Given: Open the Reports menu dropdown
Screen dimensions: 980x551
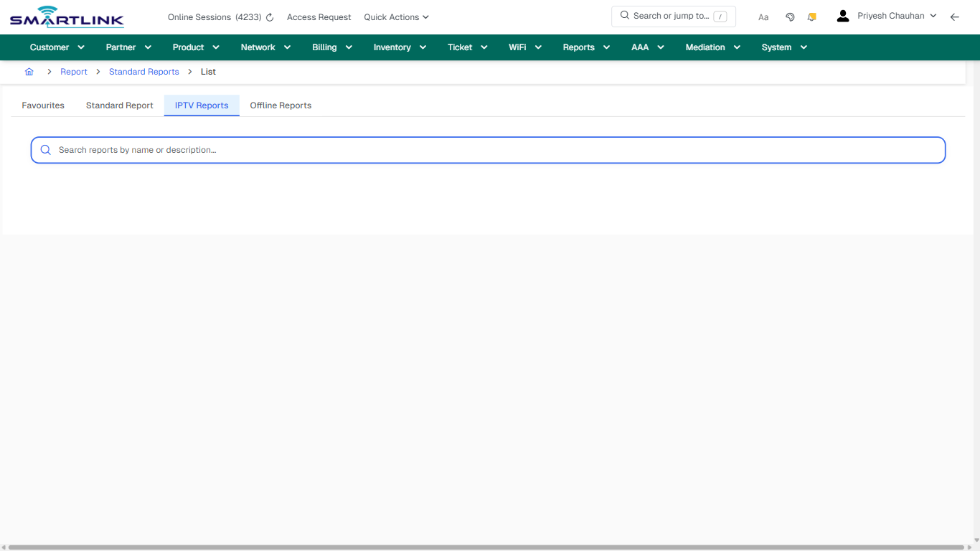Looking at the screenshot, I should click(578, 47).
